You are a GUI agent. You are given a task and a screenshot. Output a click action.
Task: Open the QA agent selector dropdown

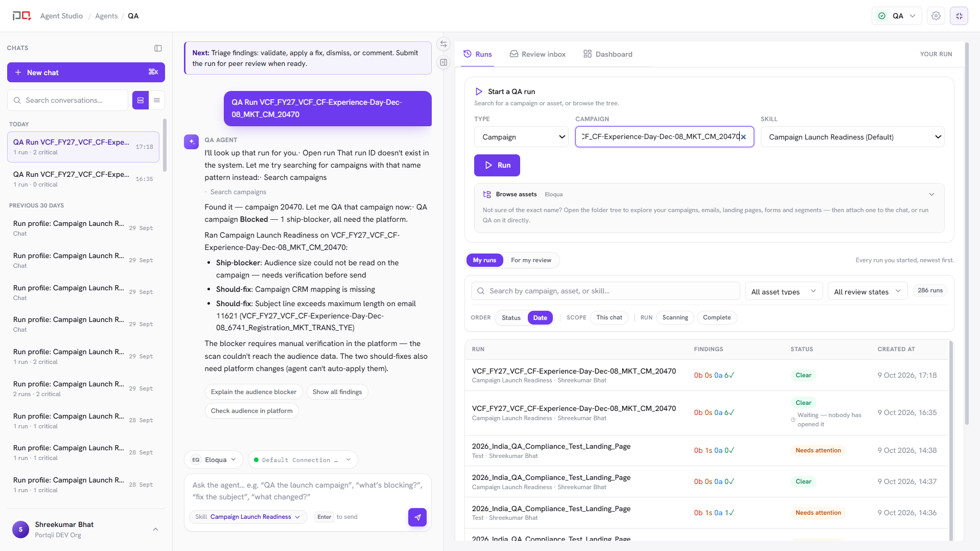[x=897, y=16]
